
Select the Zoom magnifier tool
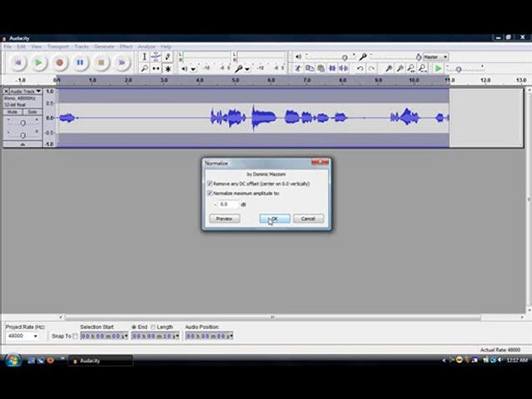tap(144, 69)
